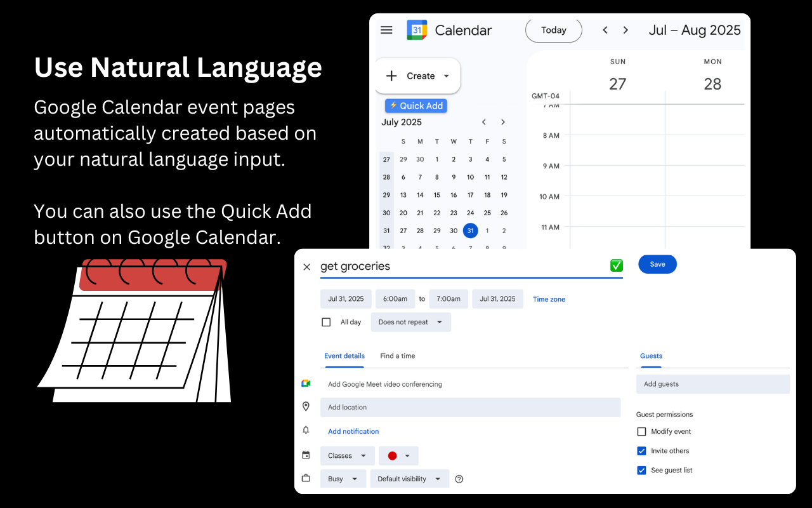Click the calendar icon beside Classes
This screenshot has width=812, height=508.
[x=306, y=455]
